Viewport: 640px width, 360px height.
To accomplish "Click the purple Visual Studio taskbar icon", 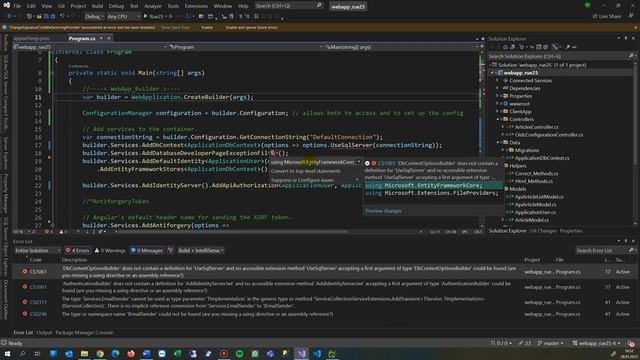I will (302, 353).
